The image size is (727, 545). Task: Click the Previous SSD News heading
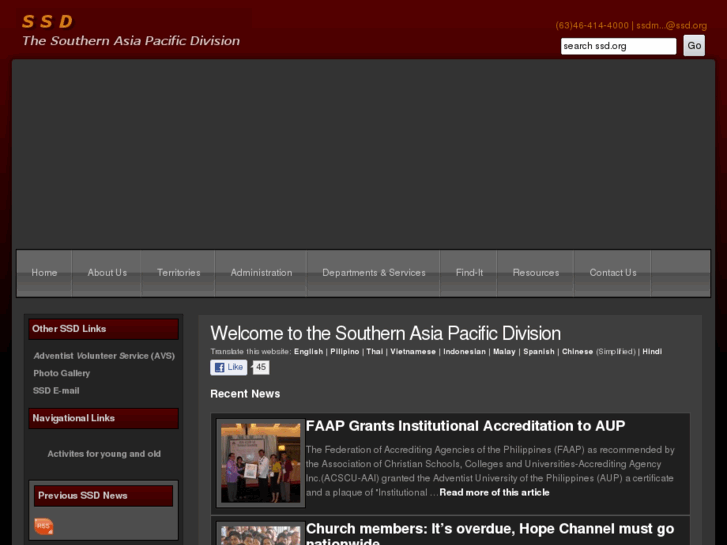click(x=103, y=496)
